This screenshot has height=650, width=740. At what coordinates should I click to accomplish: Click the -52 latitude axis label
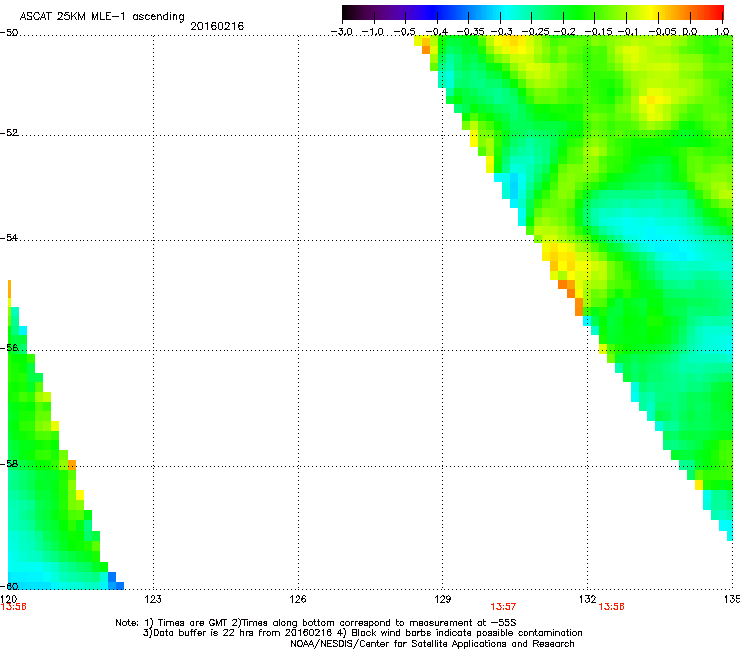click(x=9, y=133)
